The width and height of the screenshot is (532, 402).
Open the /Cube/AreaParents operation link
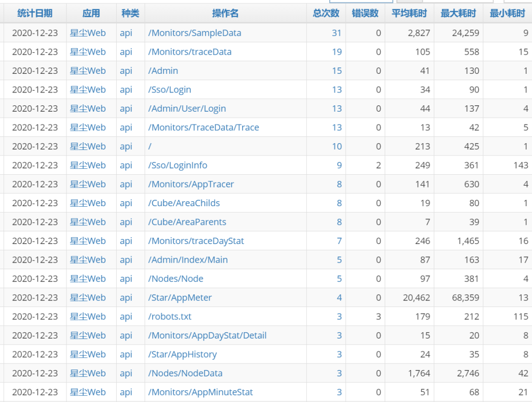[x=187, y=222]
